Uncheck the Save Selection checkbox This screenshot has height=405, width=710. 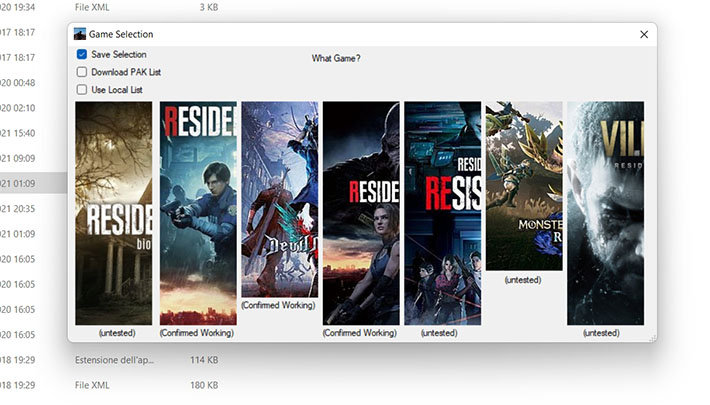point(82,54)
